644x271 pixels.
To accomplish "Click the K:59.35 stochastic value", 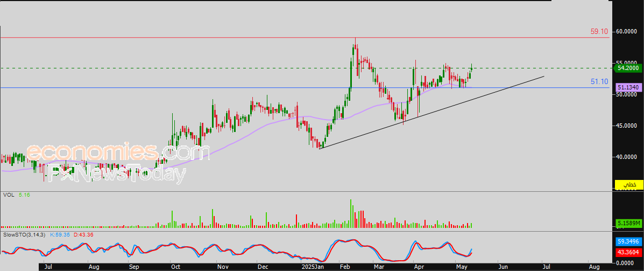I will pyautogui.click(x=60, y=234).
